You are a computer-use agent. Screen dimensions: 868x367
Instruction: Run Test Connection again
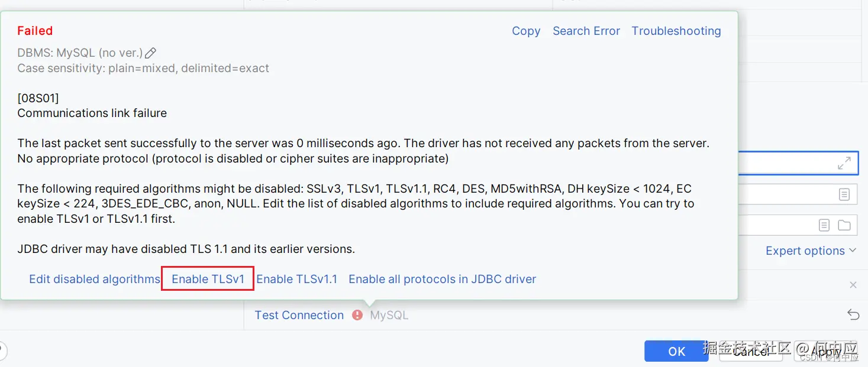point(299,315)
